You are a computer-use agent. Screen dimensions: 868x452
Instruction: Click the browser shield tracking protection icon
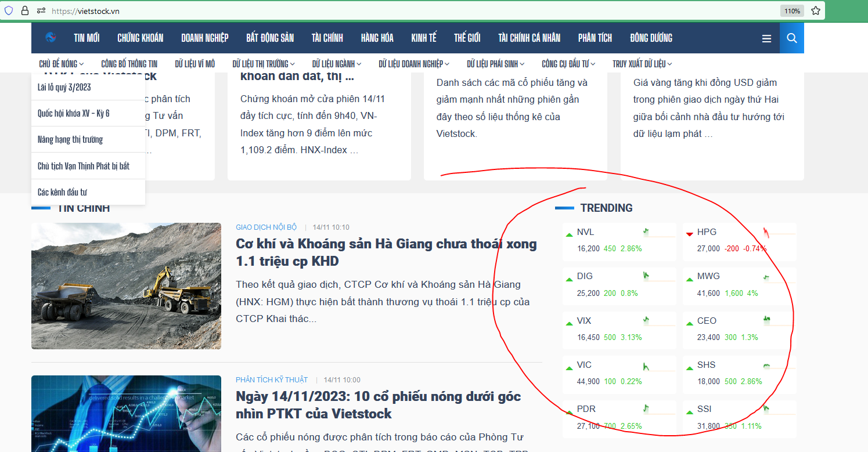tap(9, 10)
